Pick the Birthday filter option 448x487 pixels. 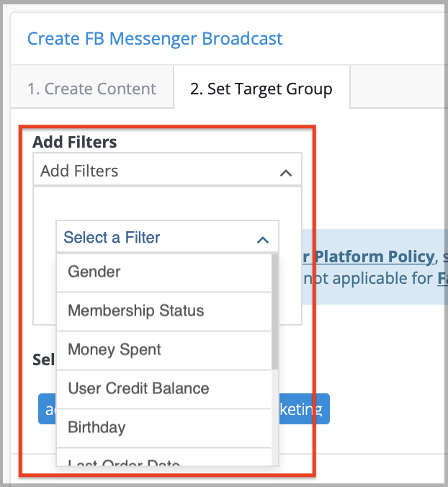tap(164, 428)
